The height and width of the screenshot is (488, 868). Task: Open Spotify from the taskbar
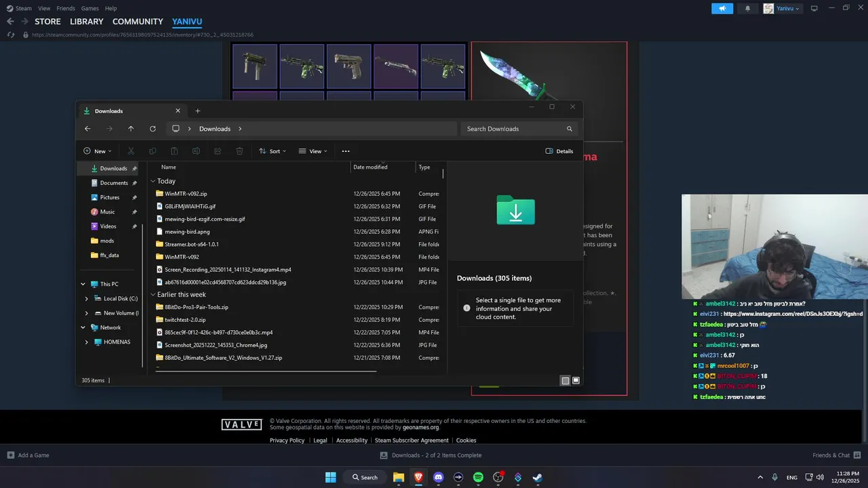tap(478, 477)
